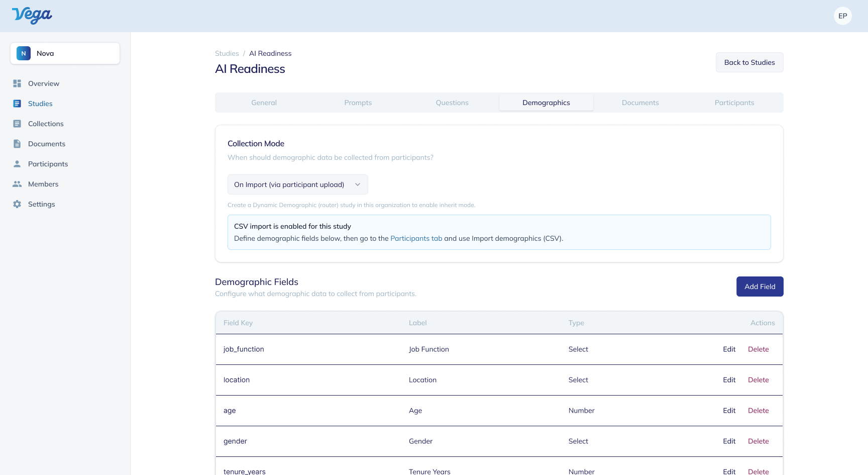This screenshot has height=475, width=868.
Task: Click the Nova organization N badge icon
Action: tap(24, 53)
